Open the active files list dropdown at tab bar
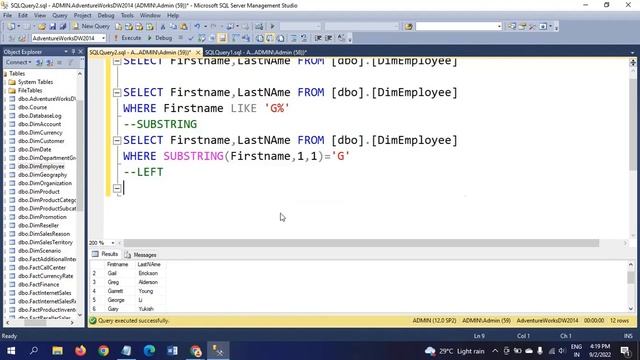Screen dimensions: 640x360 (x=632, y=52)
